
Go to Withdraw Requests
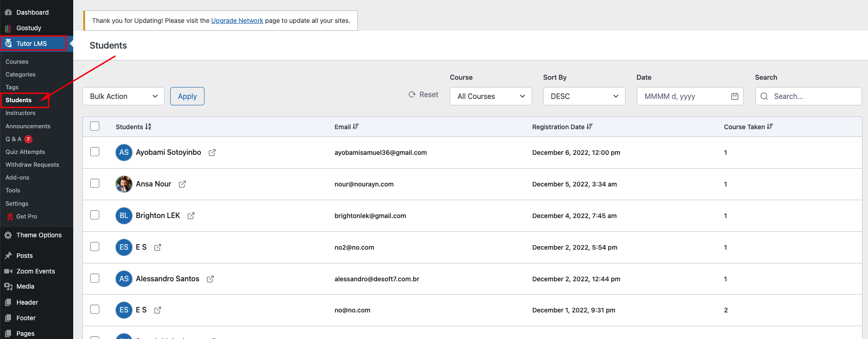click(x=32, y=165)
